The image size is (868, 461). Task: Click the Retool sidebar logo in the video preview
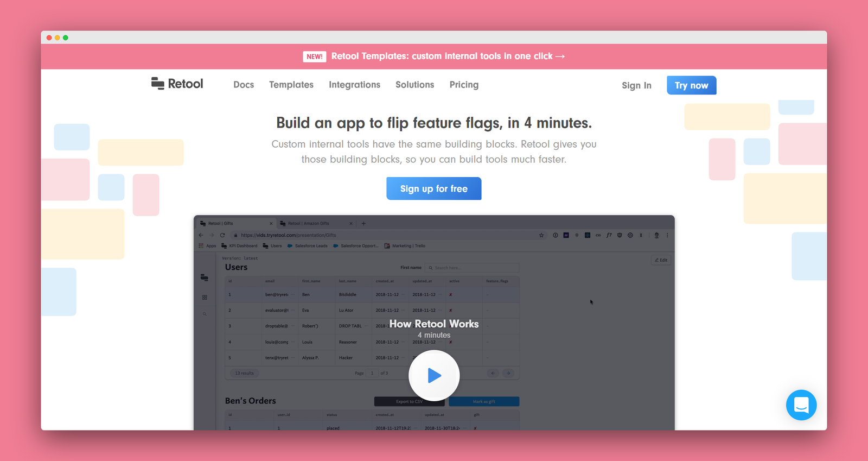205,277
